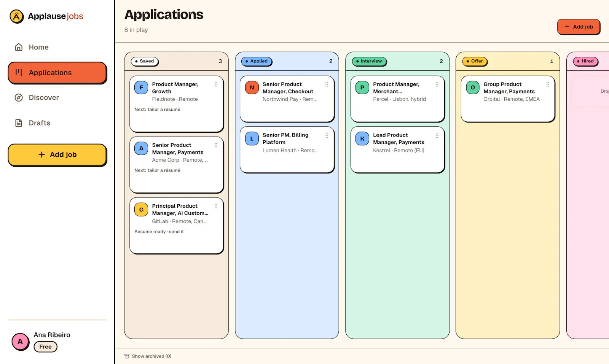Click Ana Ribeiro's pink avatar
Viewport: 609px width, 364px height.
coord(20,342)
